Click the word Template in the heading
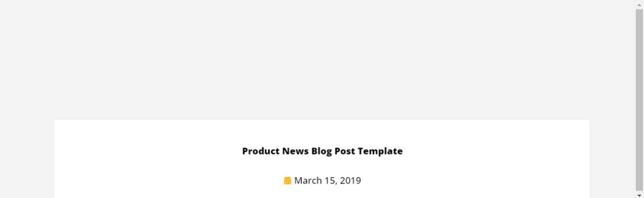644x198 pixels. coord(380,151)
